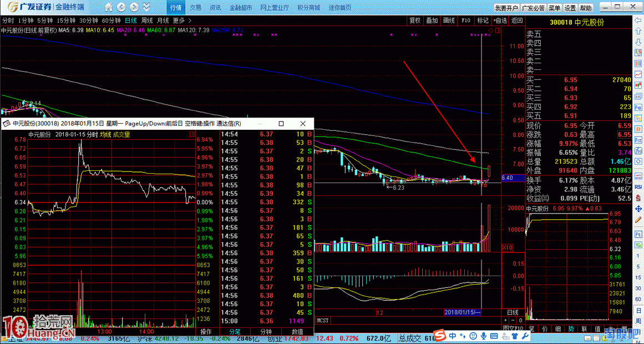Select the 价 tab in quote panel

pyautogui.click(x=545, y=329)
